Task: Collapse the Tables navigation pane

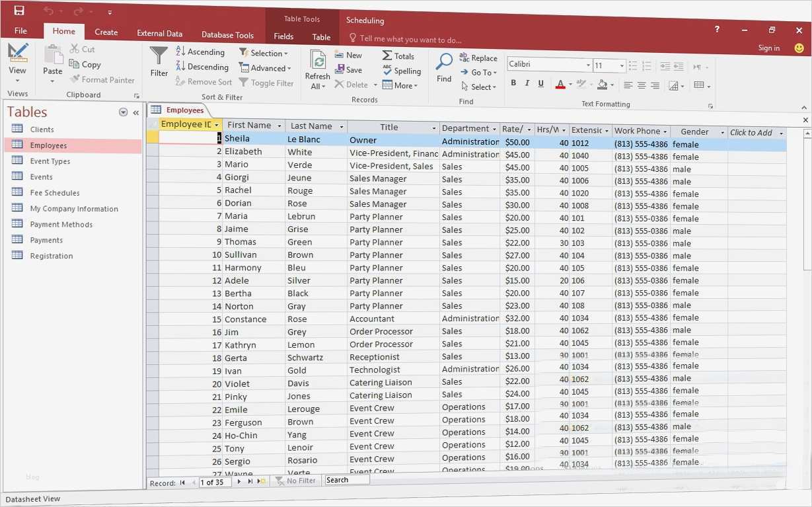Action: 136,112
